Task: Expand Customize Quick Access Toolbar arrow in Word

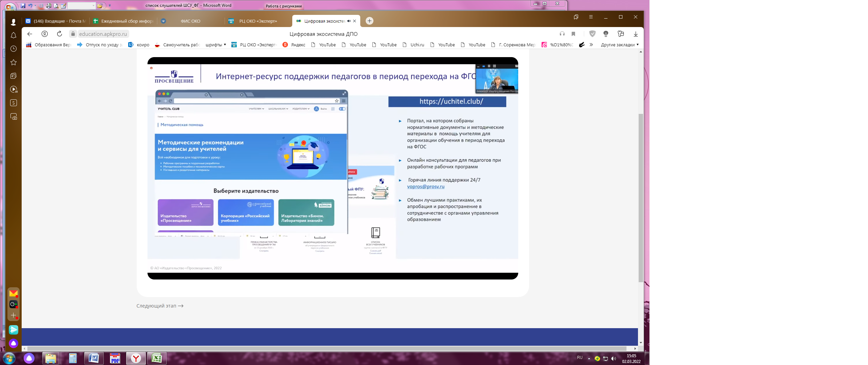Action: pos(110,6)
